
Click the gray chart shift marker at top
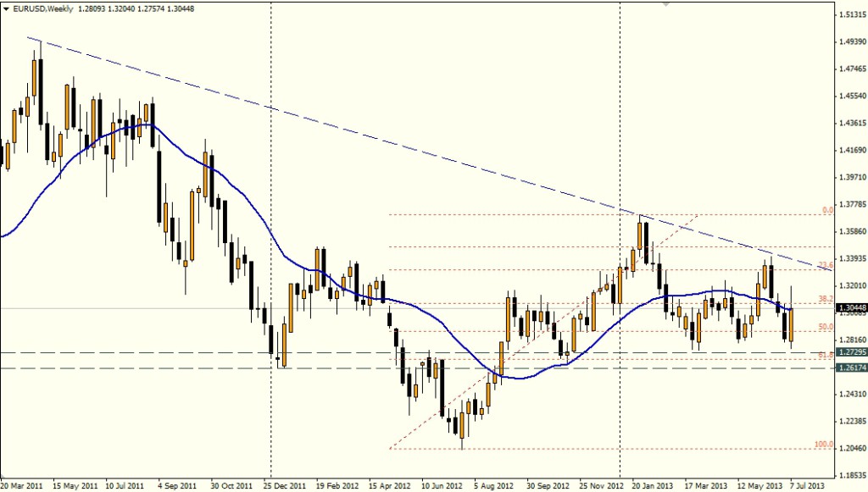(x=667, y=4)
